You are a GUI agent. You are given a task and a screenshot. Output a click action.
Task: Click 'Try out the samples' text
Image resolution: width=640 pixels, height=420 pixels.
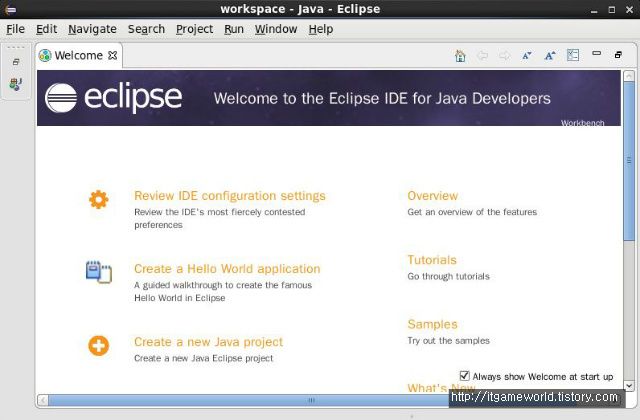448,341
